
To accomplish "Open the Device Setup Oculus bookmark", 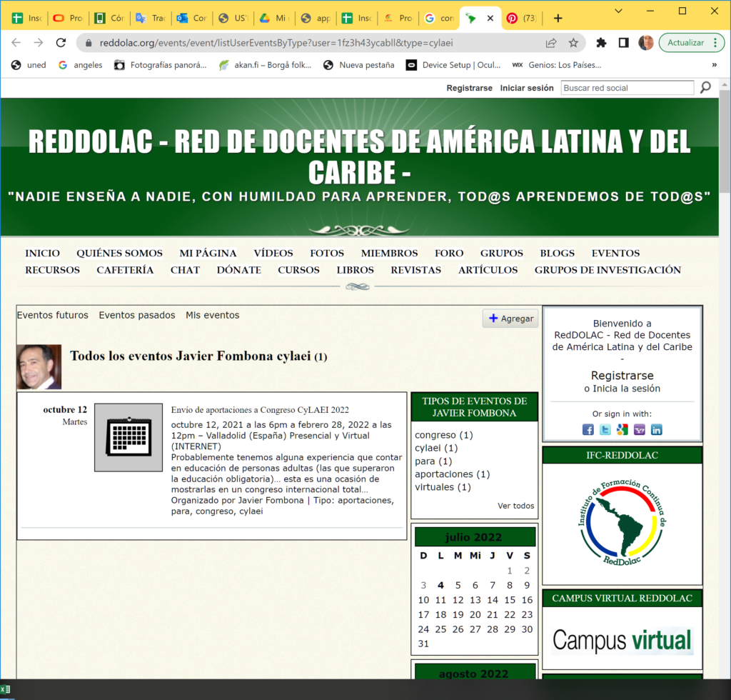I will (453, 65).
